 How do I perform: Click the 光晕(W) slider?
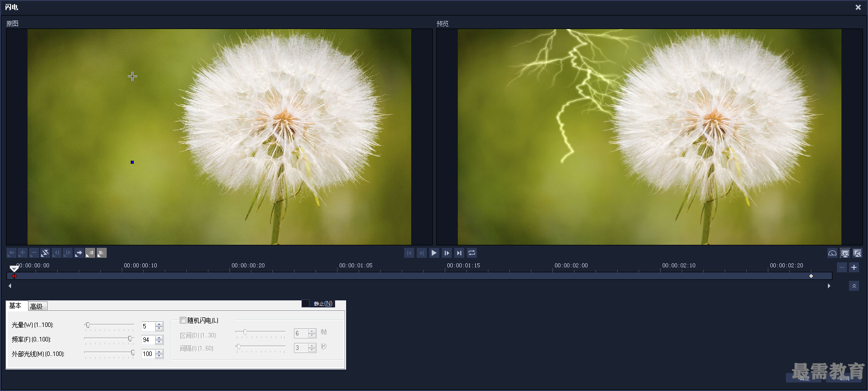tap(109, 325)
